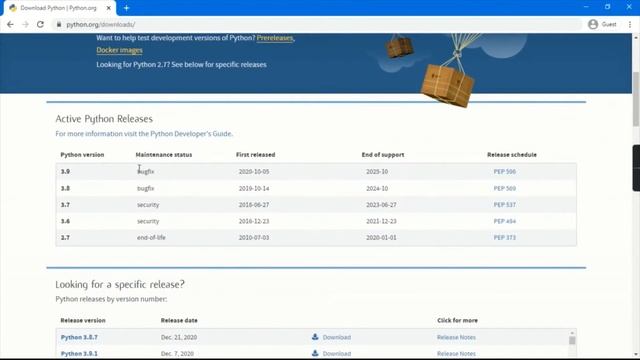Click the 'Release schedule' column header

click(x=512, y=155)
